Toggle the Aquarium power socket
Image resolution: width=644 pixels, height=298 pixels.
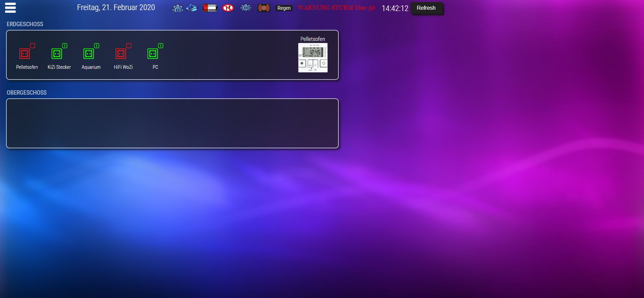(x=89, y=54)
